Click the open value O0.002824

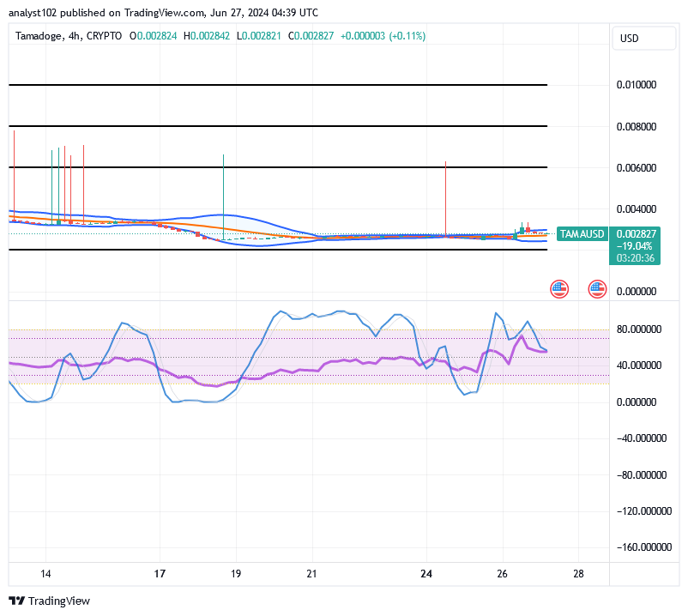tap(154, 36)
